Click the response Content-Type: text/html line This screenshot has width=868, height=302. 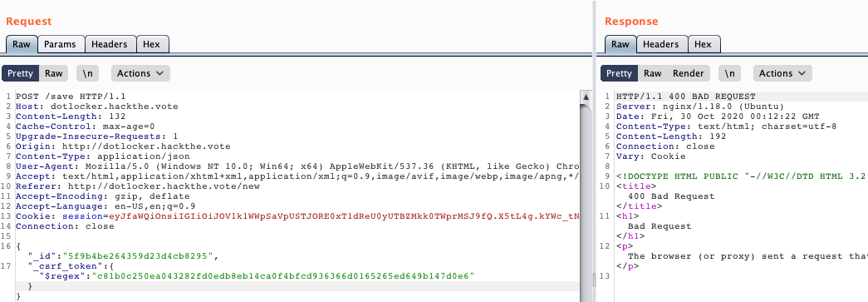pos(726,126)
